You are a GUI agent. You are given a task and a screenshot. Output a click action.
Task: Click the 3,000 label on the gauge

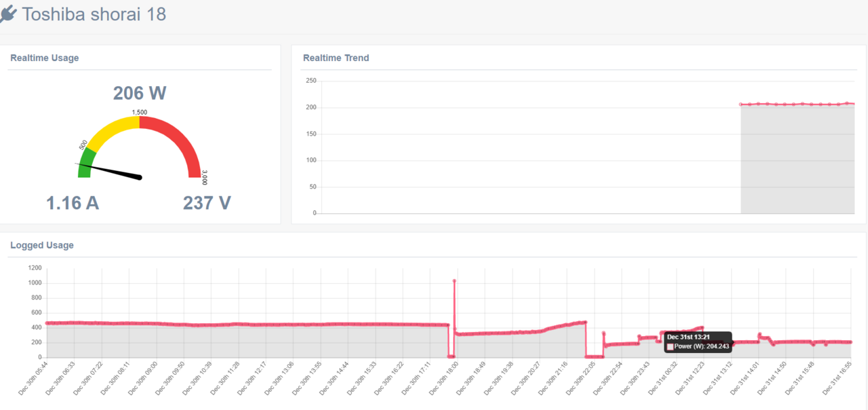click(x=204, y=178)
